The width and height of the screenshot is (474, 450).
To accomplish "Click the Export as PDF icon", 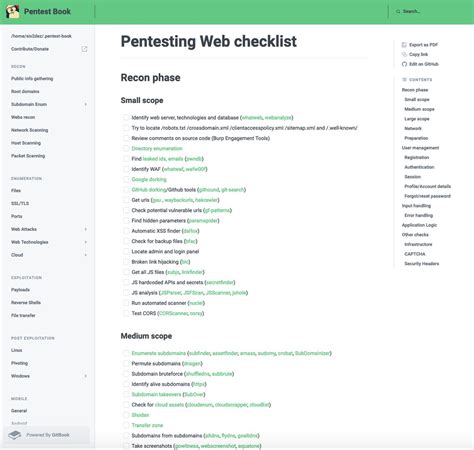I will point(404,45).
